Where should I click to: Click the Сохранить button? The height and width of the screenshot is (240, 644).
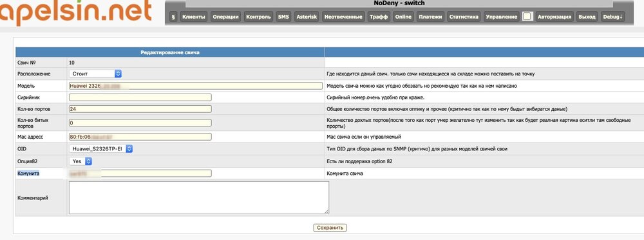(x=330, y=228)
